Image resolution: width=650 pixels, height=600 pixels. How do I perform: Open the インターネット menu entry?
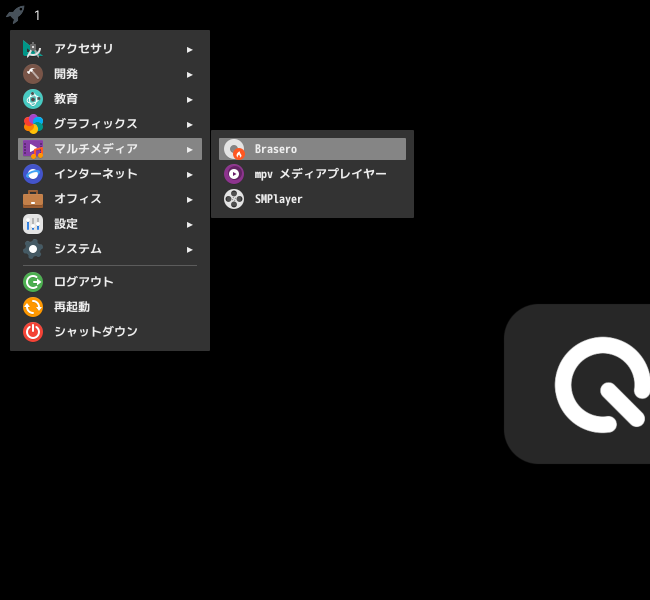coord(110,174)
